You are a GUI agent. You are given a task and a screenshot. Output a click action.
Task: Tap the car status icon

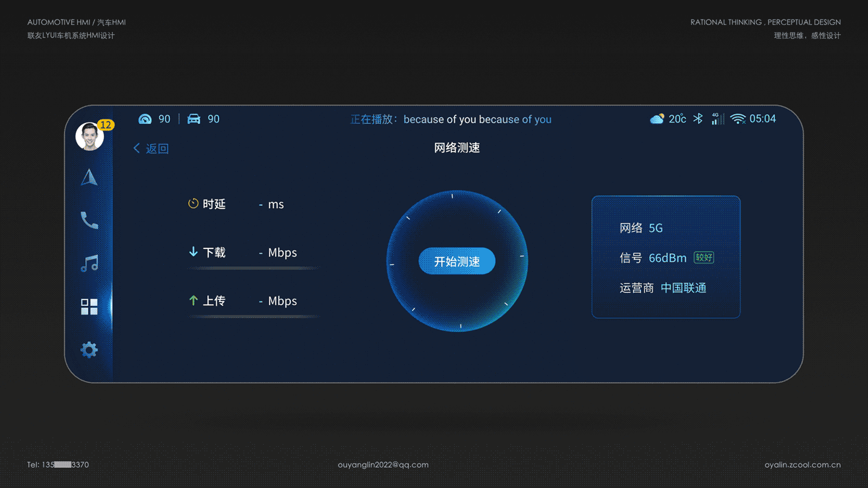194,119
